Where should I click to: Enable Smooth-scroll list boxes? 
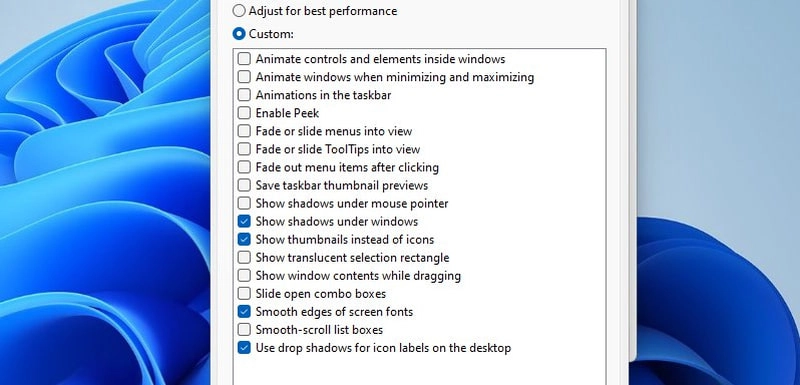244,329
